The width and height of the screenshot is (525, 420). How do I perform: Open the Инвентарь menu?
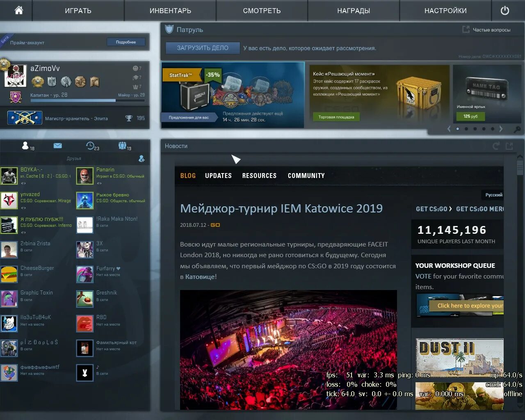pos(170,11)
